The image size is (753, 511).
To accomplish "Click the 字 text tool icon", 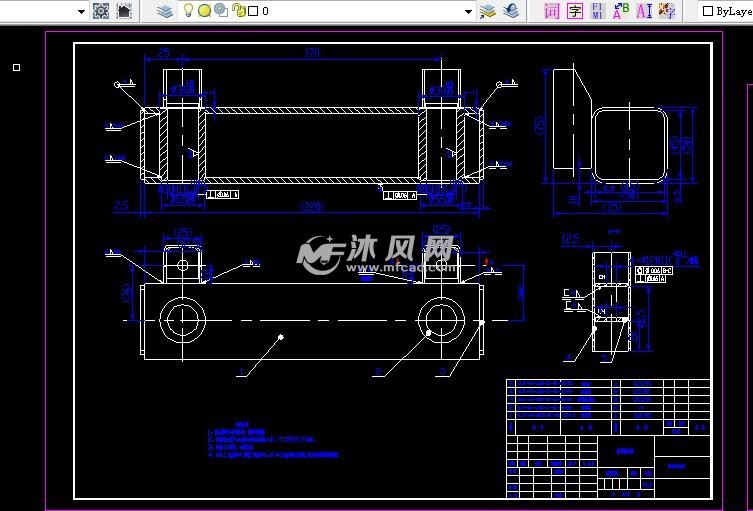I will (x=575, y=11).
